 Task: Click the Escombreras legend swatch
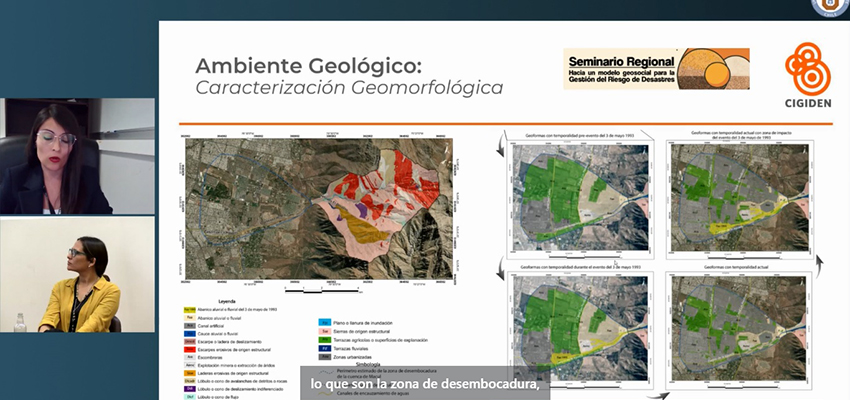tap(189, 358)
